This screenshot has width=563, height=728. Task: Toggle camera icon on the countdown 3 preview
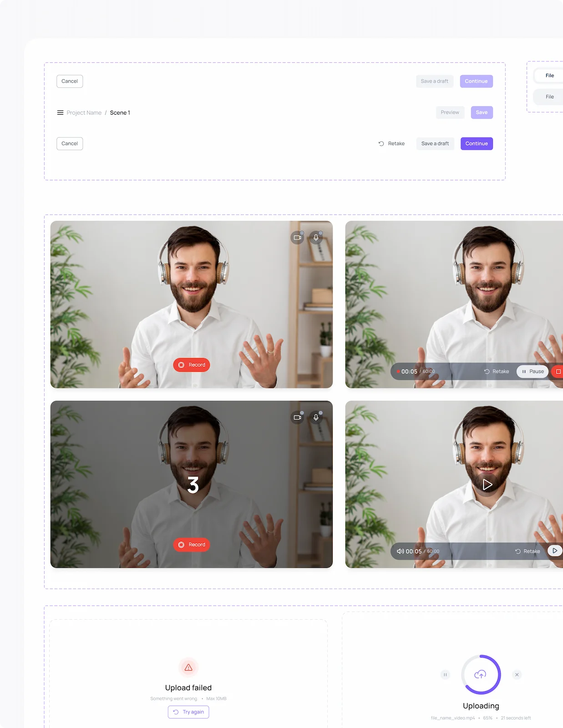point(298,417)
